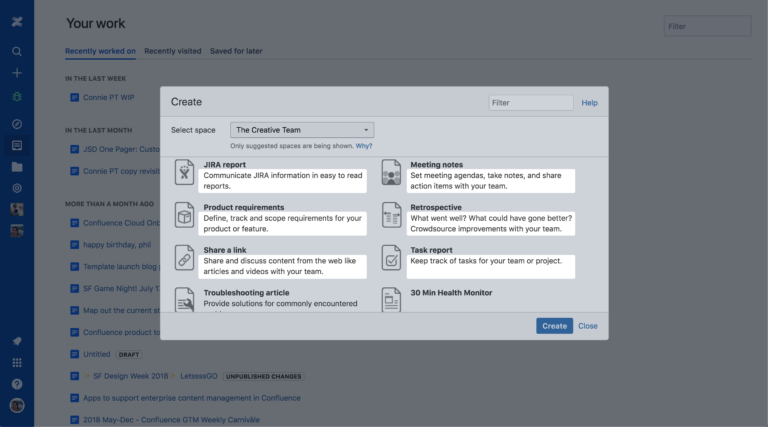Switch to Recently worked on tab
The width and height of the screenshot is (768, 427).
coord(100,51)
